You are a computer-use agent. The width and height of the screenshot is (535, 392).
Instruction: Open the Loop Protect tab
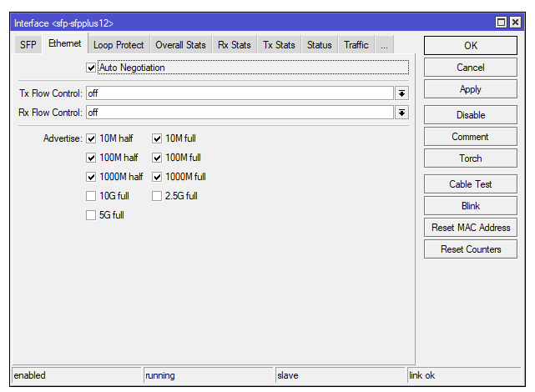[x=119, y=45]
